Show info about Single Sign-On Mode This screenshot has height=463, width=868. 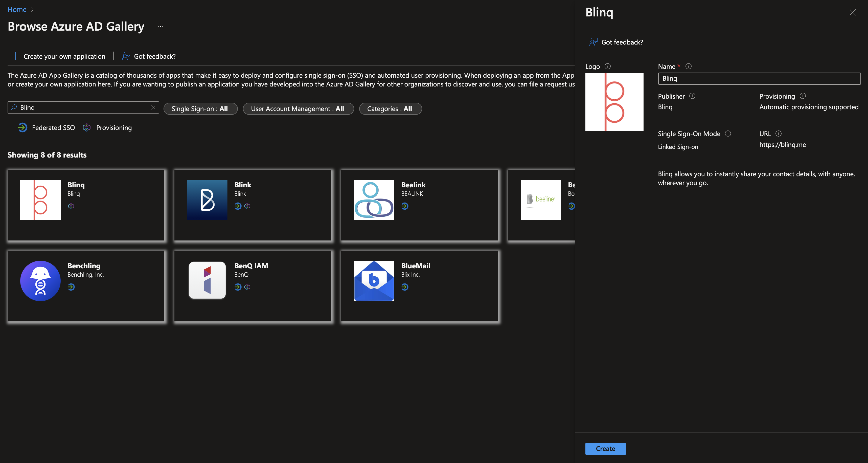pyautogui.click(x=728, y=134)
